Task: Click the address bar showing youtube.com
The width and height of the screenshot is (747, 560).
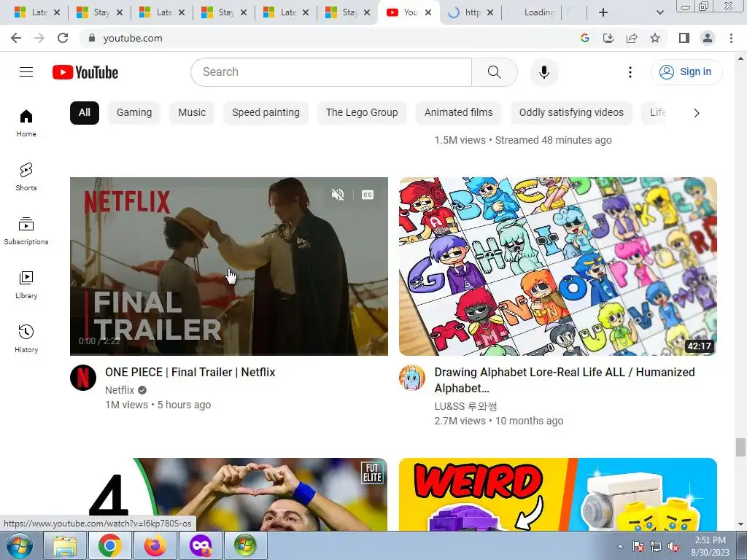Action: click(329, 38)
